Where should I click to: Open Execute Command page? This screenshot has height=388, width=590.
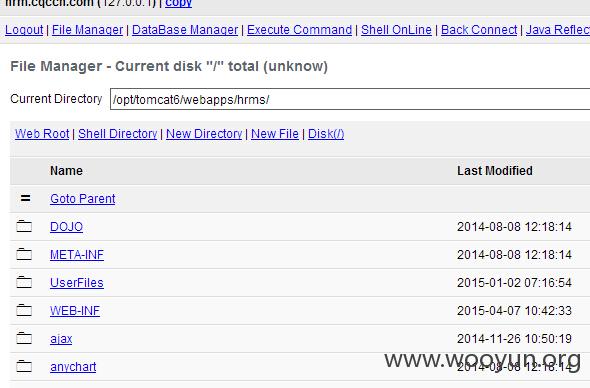coord(300,30)
